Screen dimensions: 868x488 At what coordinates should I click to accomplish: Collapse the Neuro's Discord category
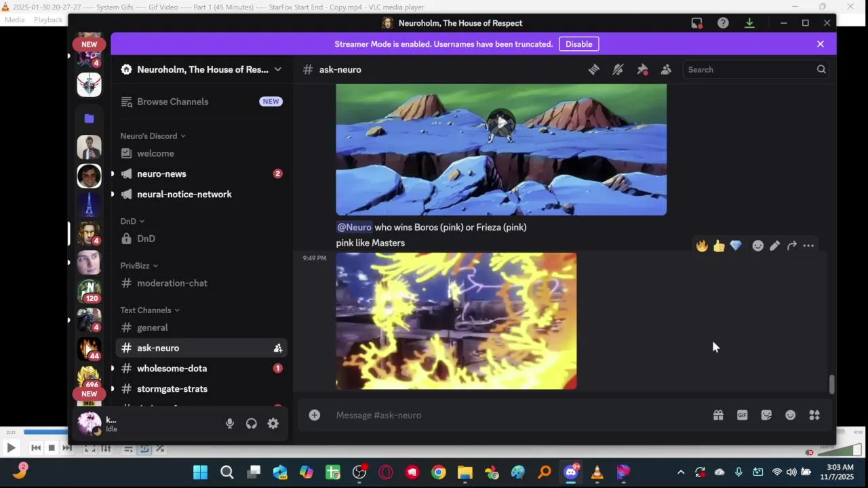[x=153, y=136]
